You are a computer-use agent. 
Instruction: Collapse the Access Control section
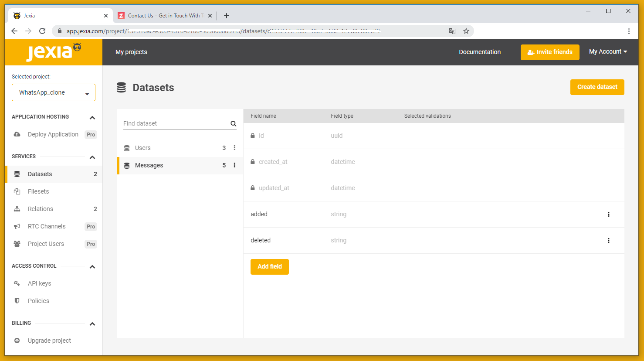pyautogui.click(x=92, y=267)
